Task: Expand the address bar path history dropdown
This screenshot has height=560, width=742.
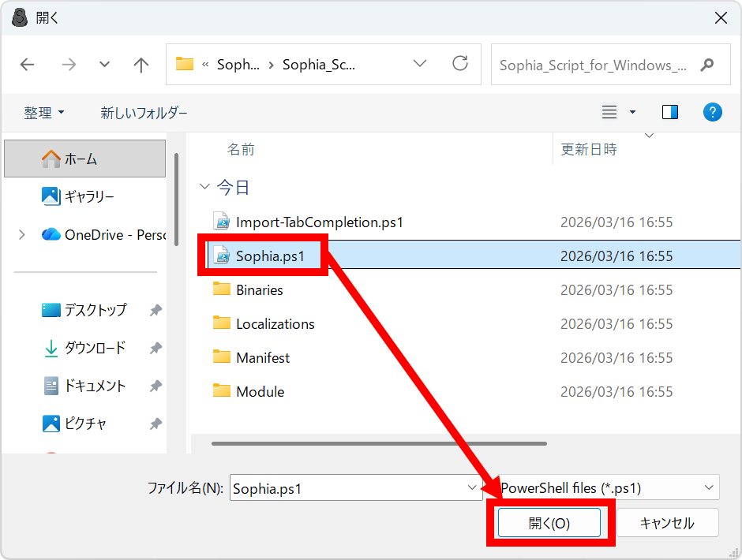Action: (420, 64)
